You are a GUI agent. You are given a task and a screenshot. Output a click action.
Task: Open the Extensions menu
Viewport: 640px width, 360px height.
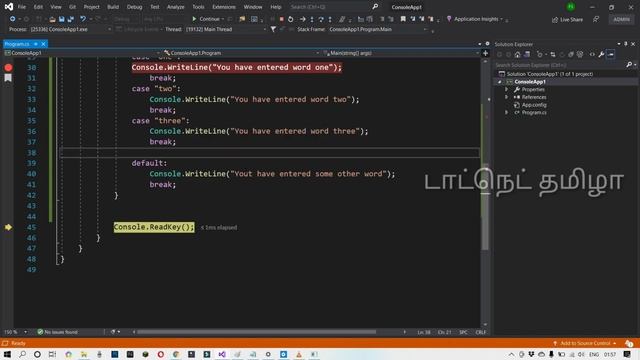pyautogui.click(x=224, y=7)
